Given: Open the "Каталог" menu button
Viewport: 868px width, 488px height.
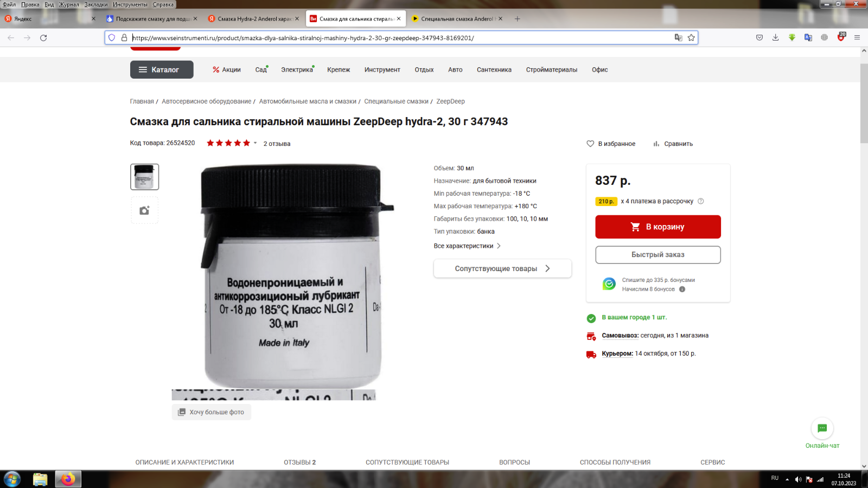Looking at the screenshot, I should pos(162,69).
